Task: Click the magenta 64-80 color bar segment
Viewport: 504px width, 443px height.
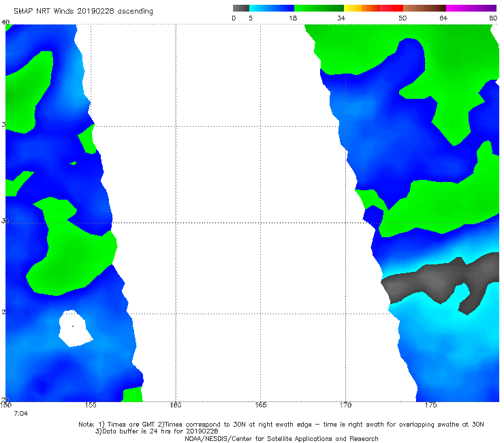Action: click(x=471, y=8)
